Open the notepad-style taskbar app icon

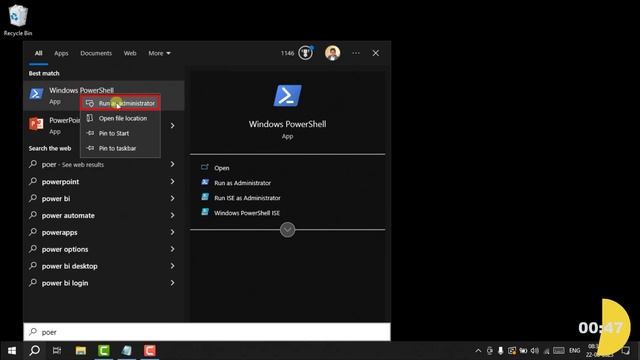coord(127,351)
